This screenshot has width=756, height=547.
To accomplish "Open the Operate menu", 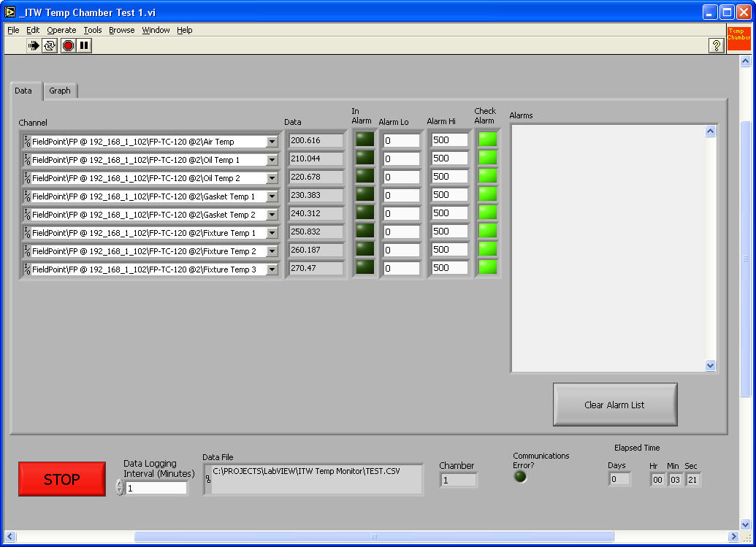I will (x=61, y=30).
